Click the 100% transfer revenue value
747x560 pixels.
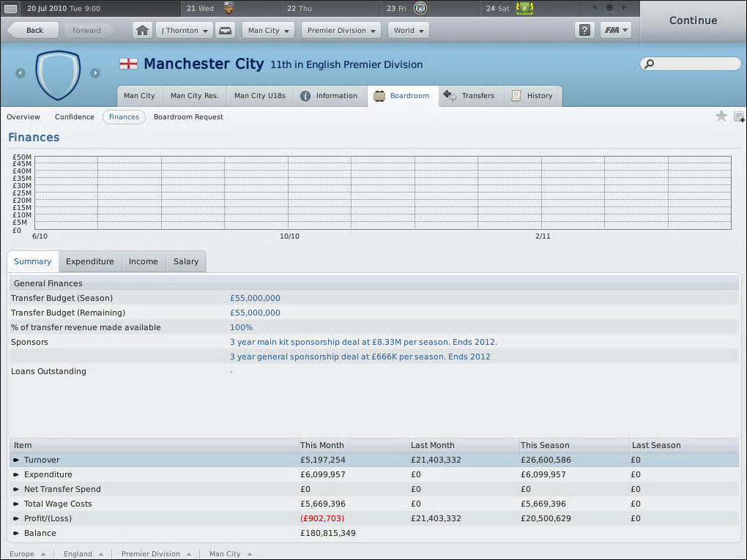[241, 328]
